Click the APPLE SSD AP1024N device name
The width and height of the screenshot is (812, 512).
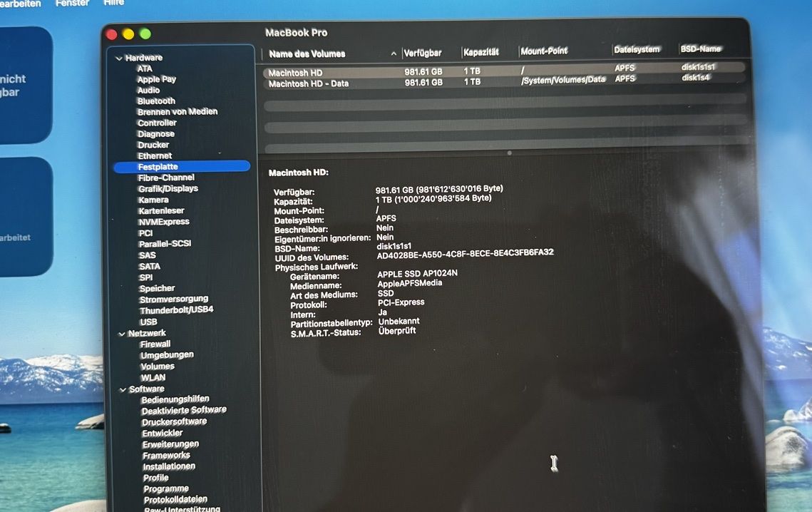417,274
